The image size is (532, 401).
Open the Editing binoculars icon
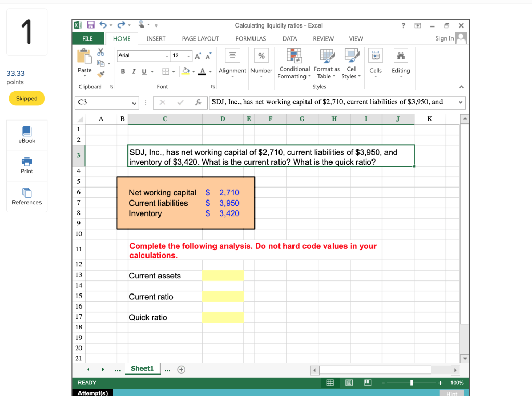401,55
